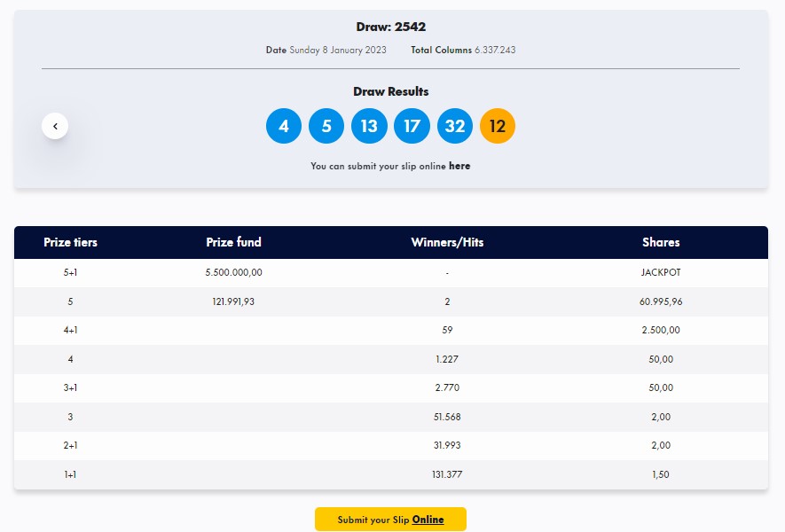Click the 1+1 tier winners count 131.377

(x=447, y=474)
